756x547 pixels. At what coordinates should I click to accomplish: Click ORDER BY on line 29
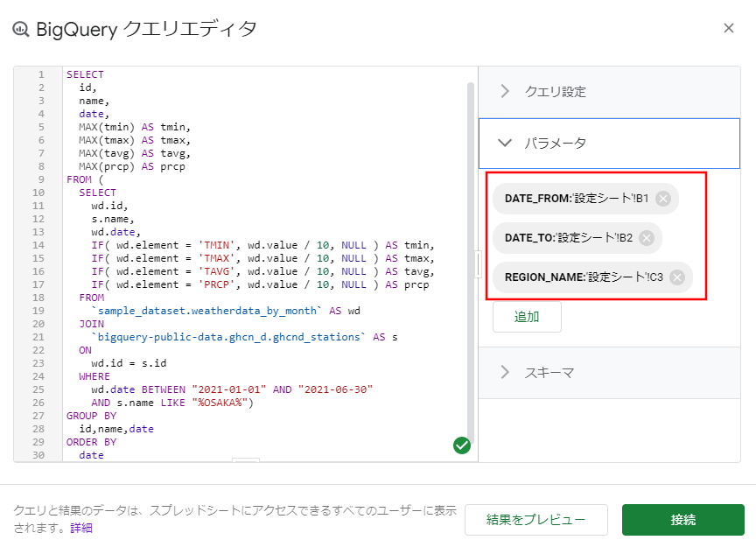pyautogui.click(x=92, y=442)
